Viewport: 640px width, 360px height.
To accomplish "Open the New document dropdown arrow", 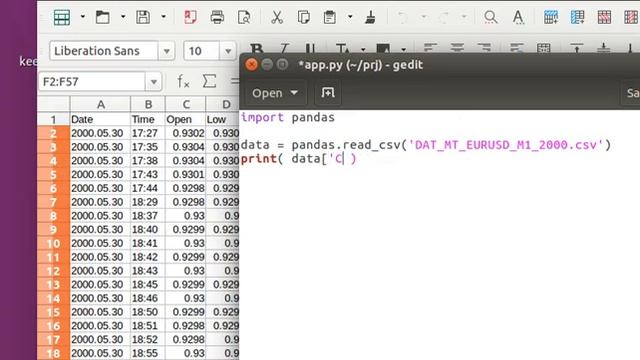I will click(x=82, y=17).
